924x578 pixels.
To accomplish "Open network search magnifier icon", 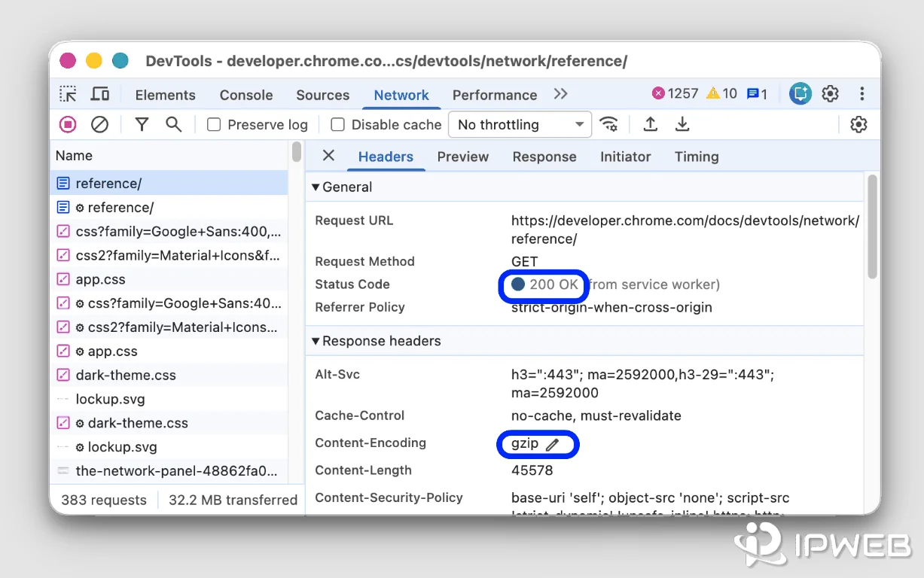I will coord(173,124).
